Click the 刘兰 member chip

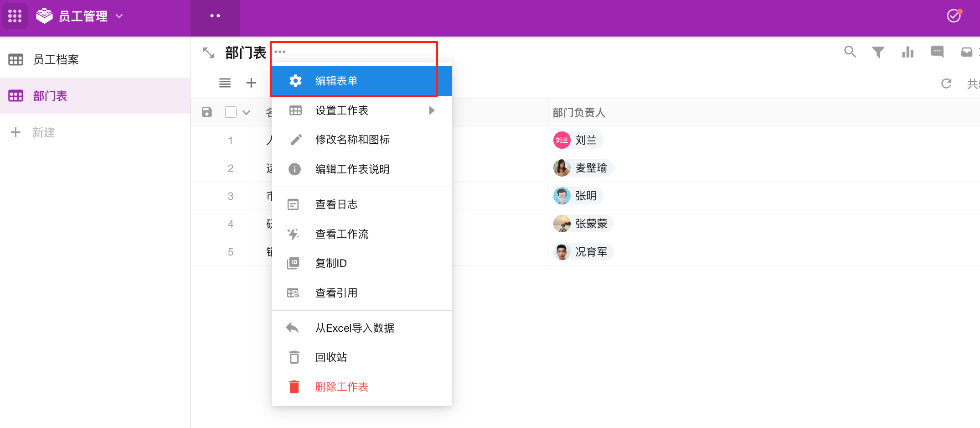tap(578, 140)
